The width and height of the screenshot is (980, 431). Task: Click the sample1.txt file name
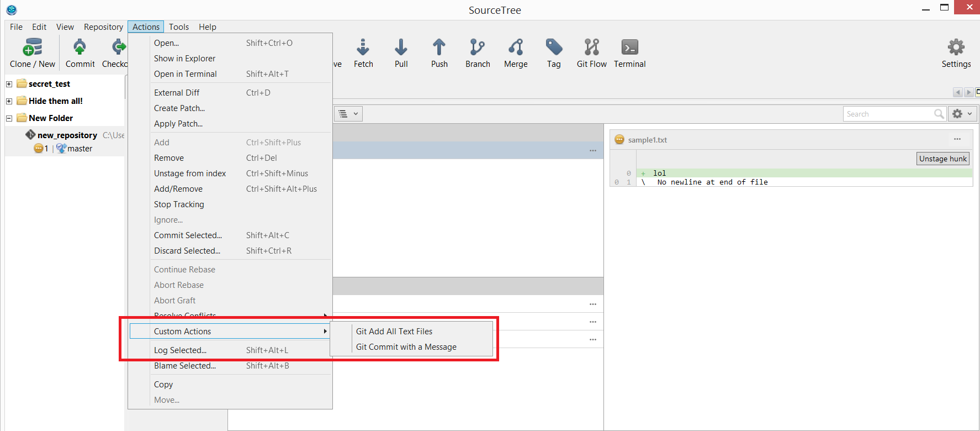coord(648,140)
